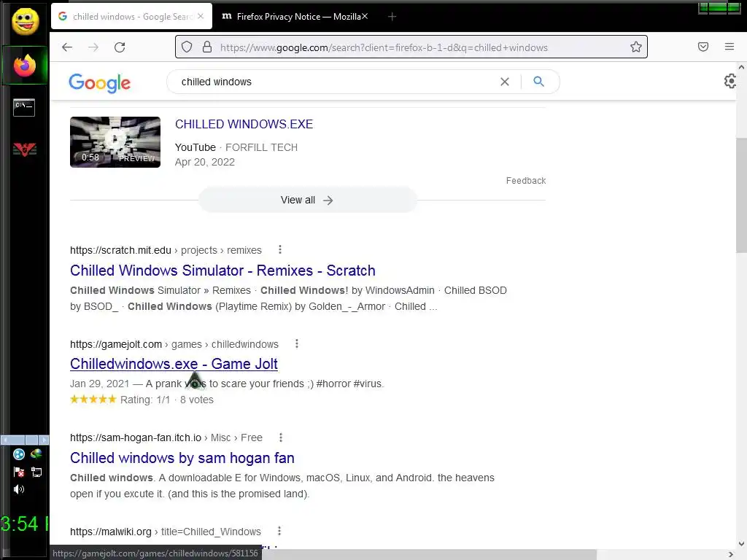
Task: Click the smiley face start button
Action: [25, 22]
